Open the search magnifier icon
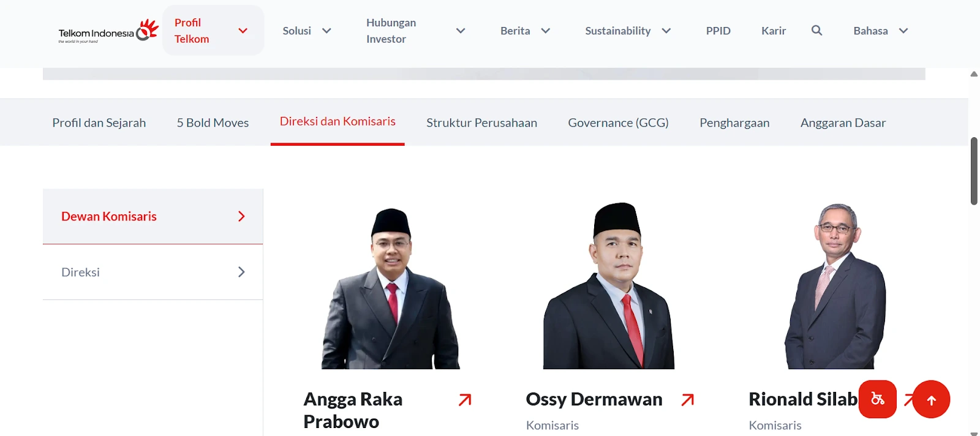Viewport: 980px width, 436px height. [817, 30]
